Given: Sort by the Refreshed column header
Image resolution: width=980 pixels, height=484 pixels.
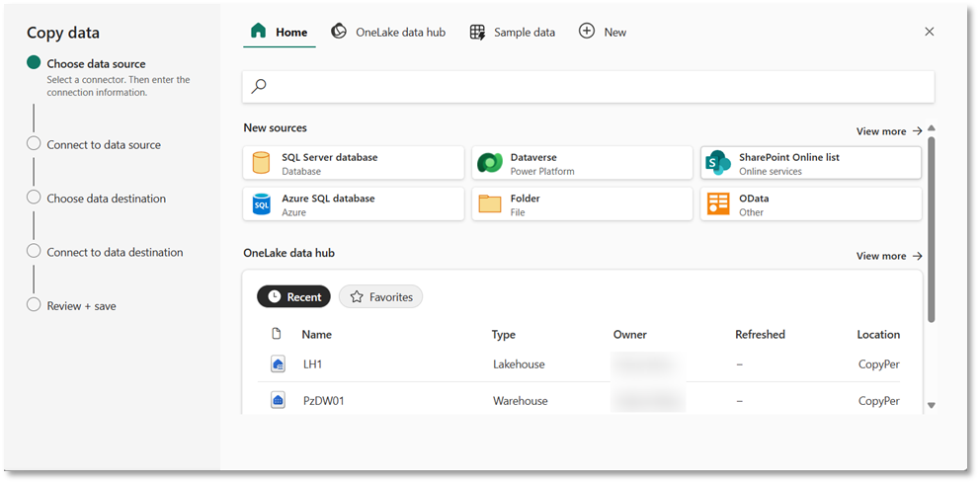Looking at the screenshot, I should (x=760, y=334).
